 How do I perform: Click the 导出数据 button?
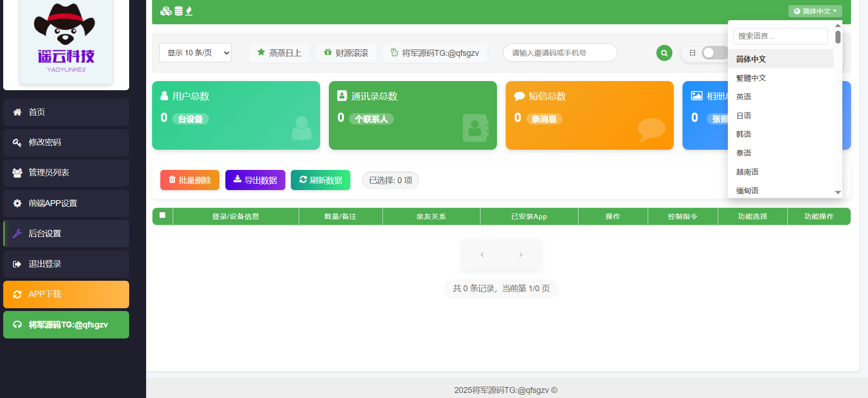tap(255, 180)
